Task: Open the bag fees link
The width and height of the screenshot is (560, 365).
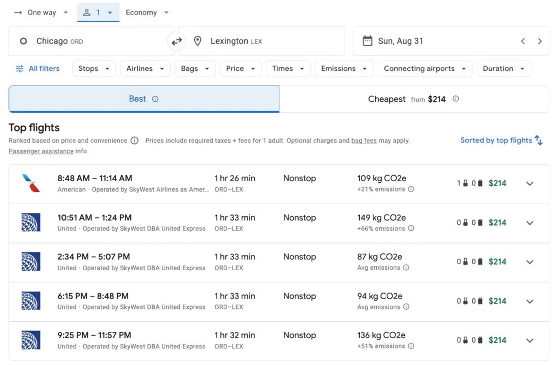Action: [364, 141]
